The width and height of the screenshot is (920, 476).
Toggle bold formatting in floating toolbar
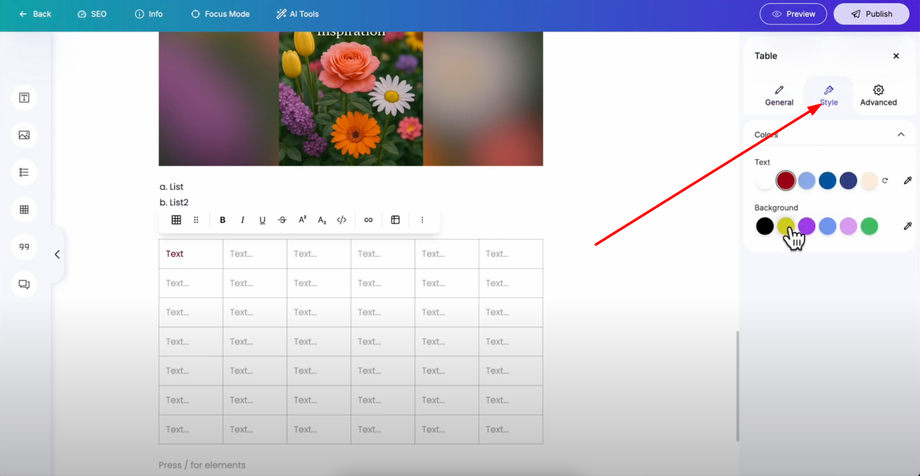tap(222, 220)
